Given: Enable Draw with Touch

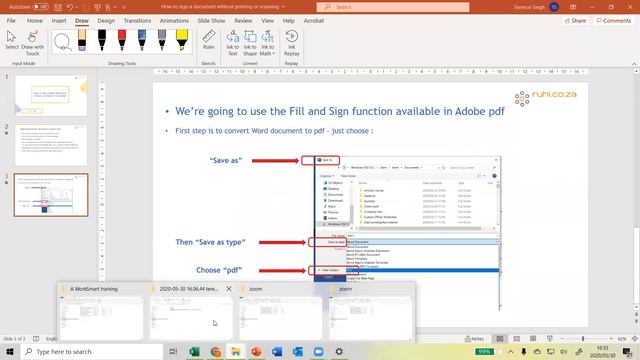Looking at the screenshot, I should pyautogui.click(x=32, y=43).
